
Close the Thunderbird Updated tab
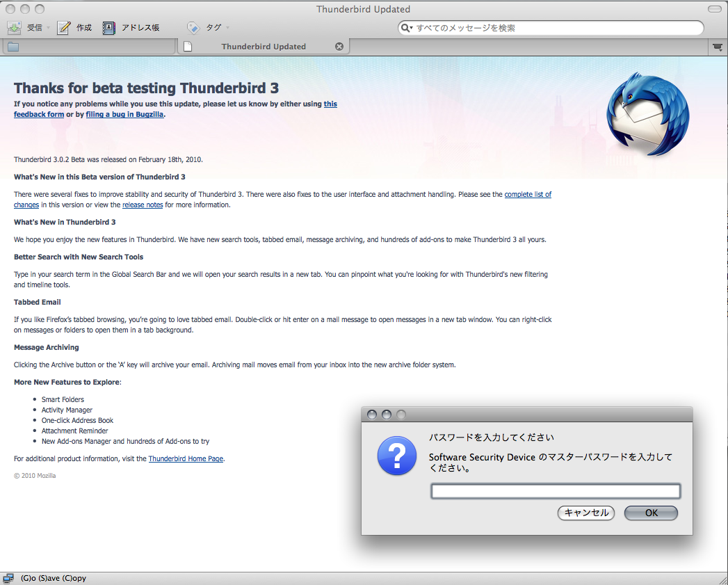click(339, 47)
